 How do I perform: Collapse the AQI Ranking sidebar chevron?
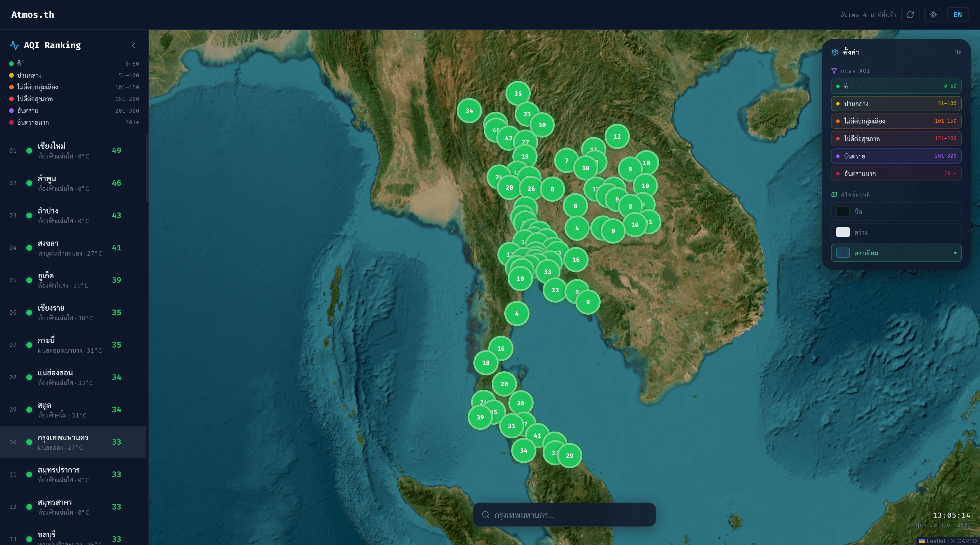(134, 45)
